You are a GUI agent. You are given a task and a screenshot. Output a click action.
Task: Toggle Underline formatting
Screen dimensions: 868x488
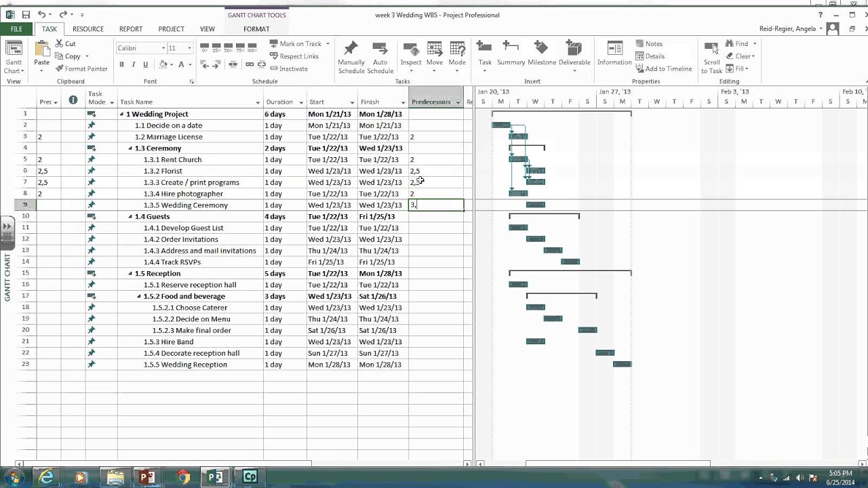click(x=145, y=64)
